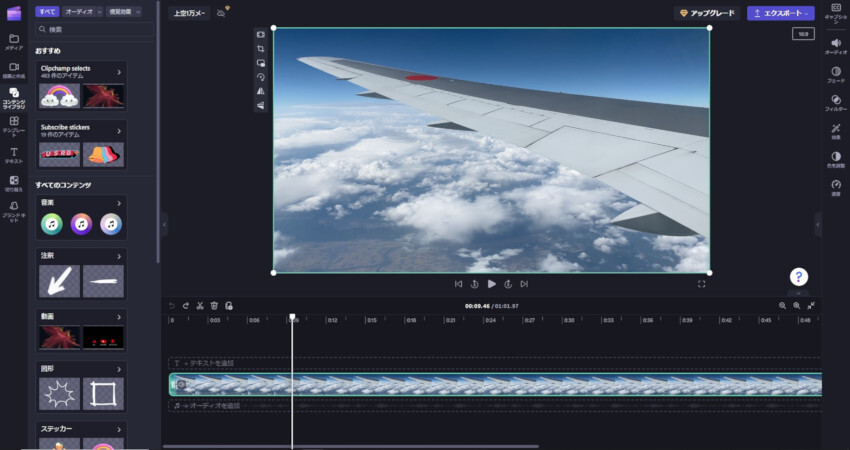
Task: Select the Crop tool beside the preview
Action: (x=261, y=48)
